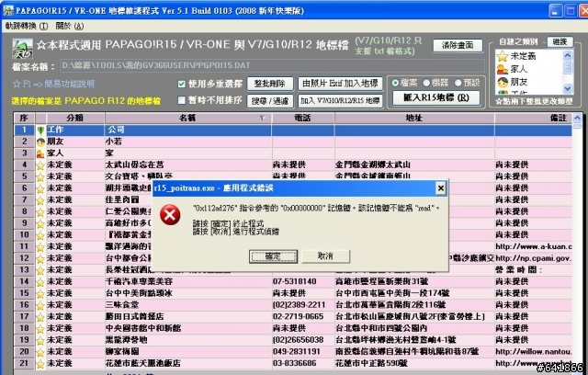Sort by the 名稱 column header
Image resolution: width=588 pixels, height=375 pixels.
(x=187, y=118)
